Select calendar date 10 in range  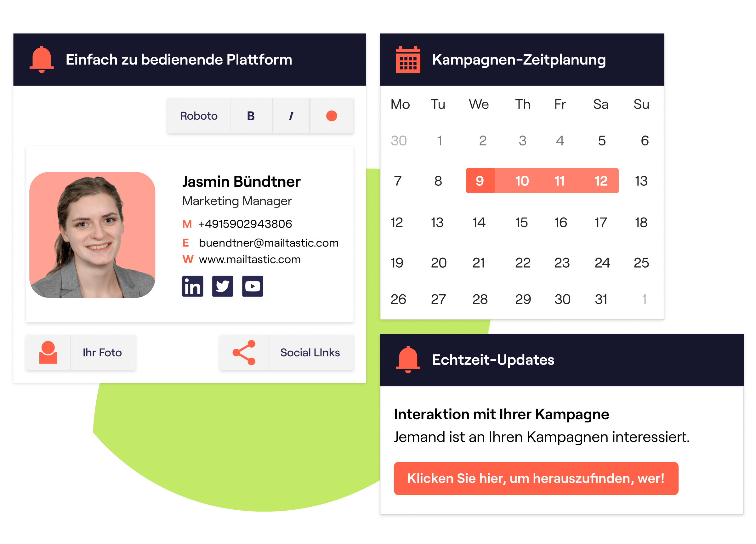pos(520,181)
